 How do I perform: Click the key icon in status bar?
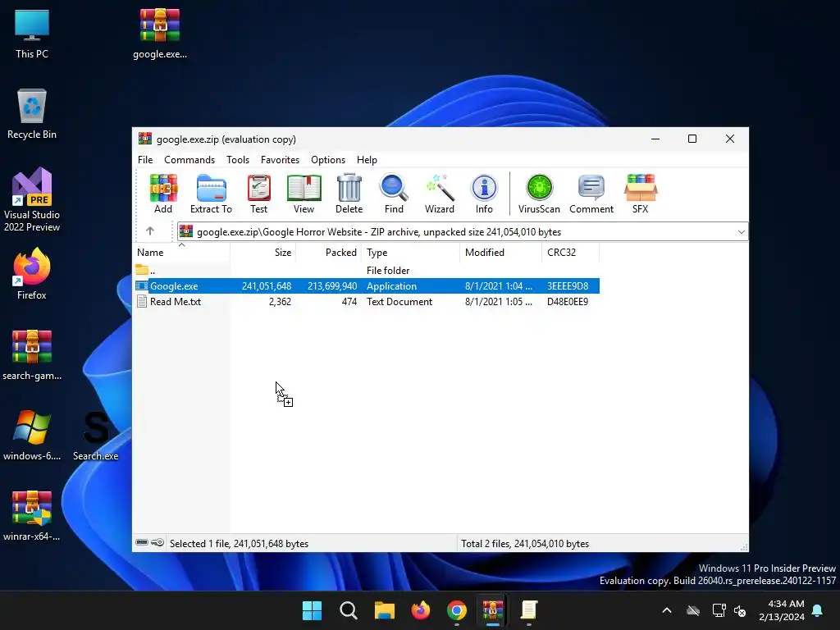pyautogui.click(x=157, y=543)
